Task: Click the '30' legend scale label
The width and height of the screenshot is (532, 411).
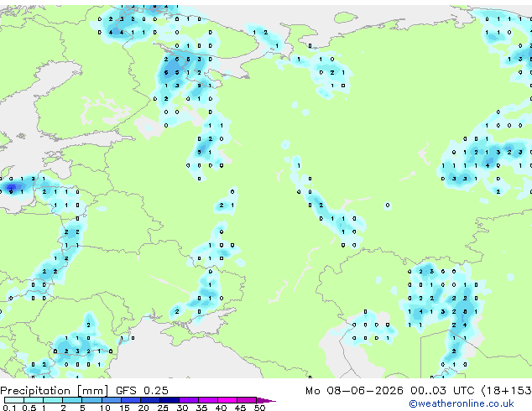Action: coord(182,408)
